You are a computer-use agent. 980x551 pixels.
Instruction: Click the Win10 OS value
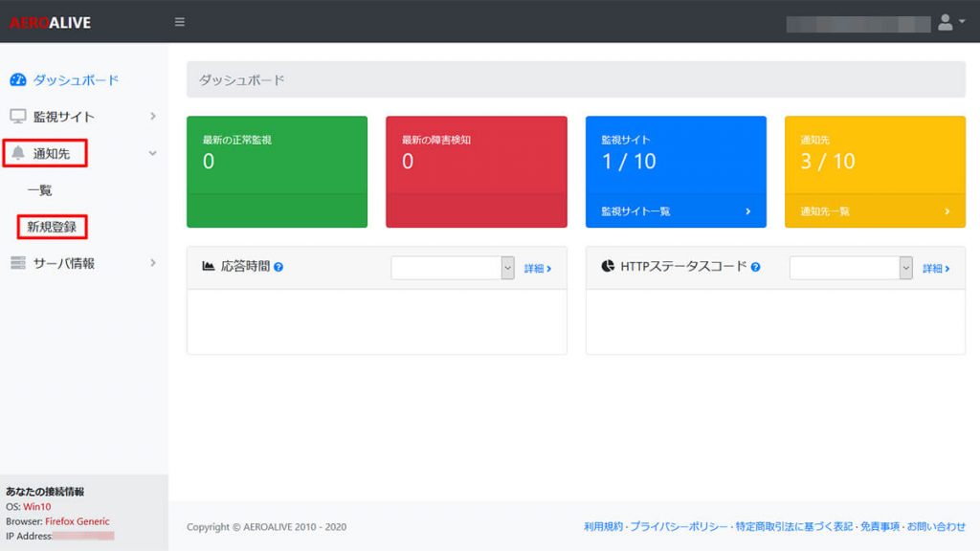tap(37, 507)
